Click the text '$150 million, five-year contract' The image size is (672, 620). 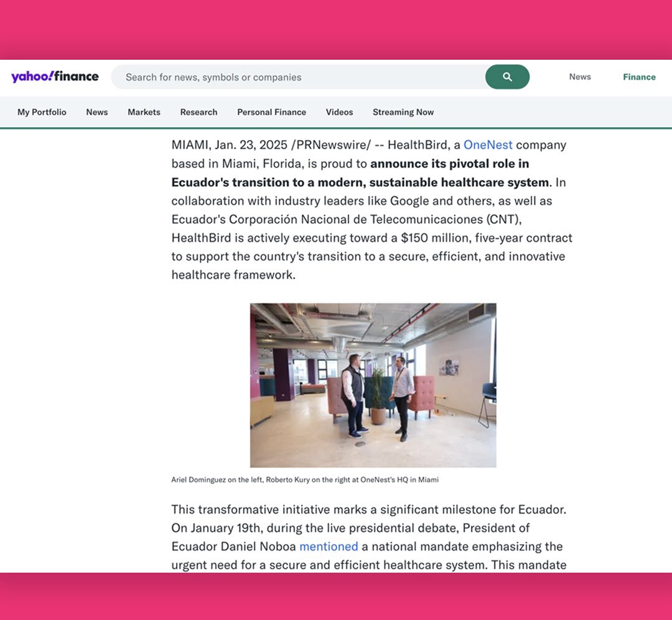click(487, 238)
